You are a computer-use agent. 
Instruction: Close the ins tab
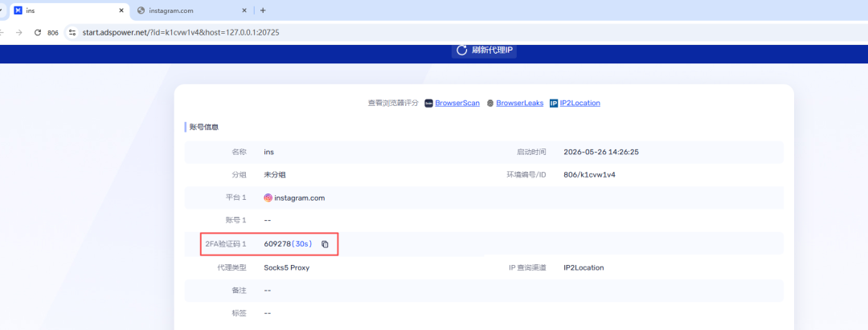tap(121, 10)
